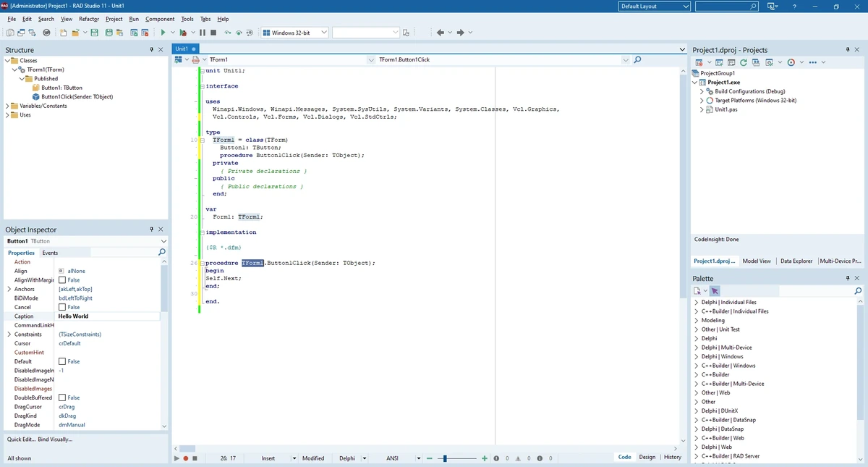The width and height of the screenshot is (868, 467).
Task: Open the Data Explorer tab
Action: click(796, 261)
